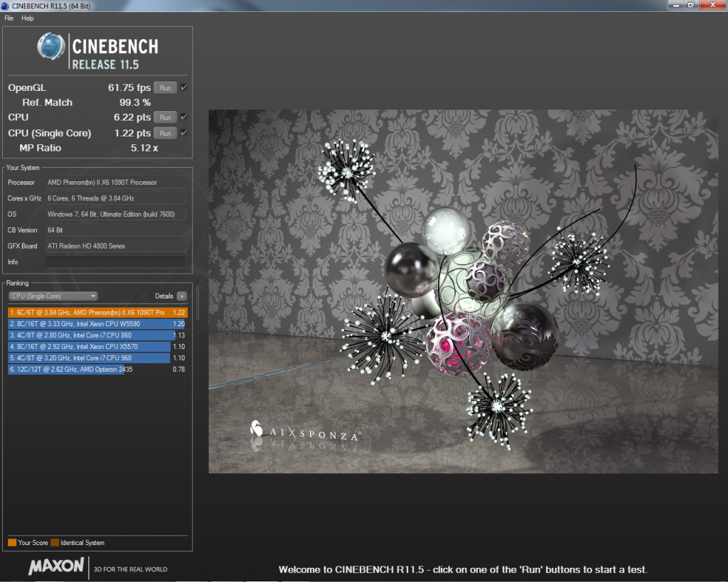Click the OpenGL score 61.75 fps

(x=129, y=87)
